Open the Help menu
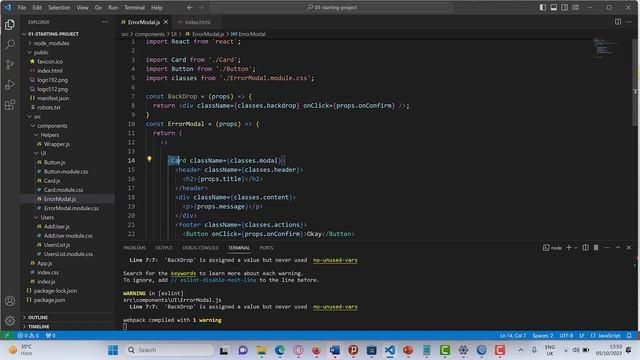Screen dimensions: 640x360 click(157, 7)
